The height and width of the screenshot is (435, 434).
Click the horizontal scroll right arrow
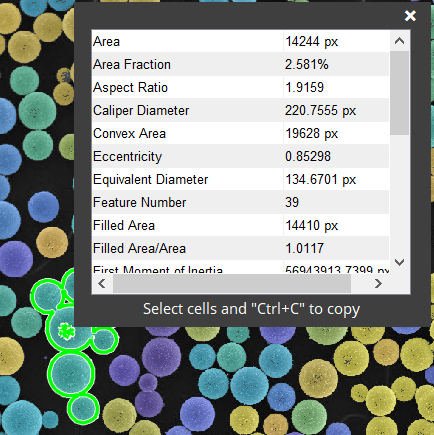378,284
